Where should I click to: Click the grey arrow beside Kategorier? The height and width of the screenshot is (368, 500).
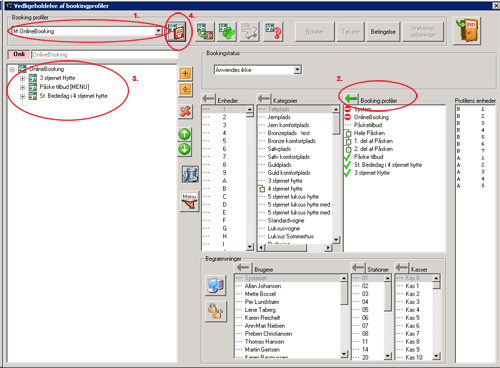coord(264,99)
